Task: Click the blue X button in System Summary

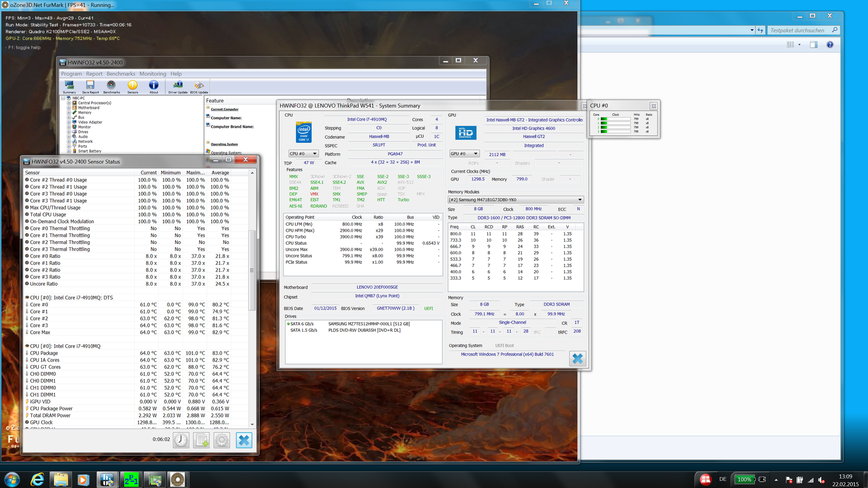Action: point(578,358)
